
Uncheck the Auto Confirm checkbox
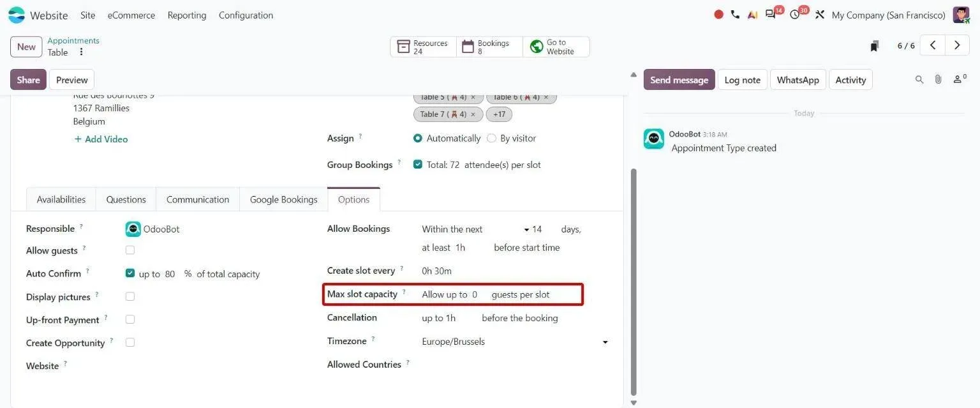130,273
